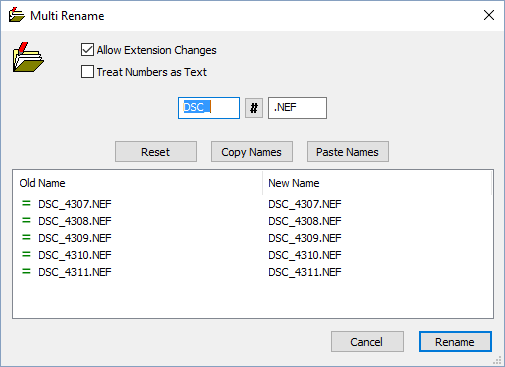505x367 pixels.
Task: Click new name DSC_4310.NEF entry
Action: pyautogui.click(x=305, y=255)
